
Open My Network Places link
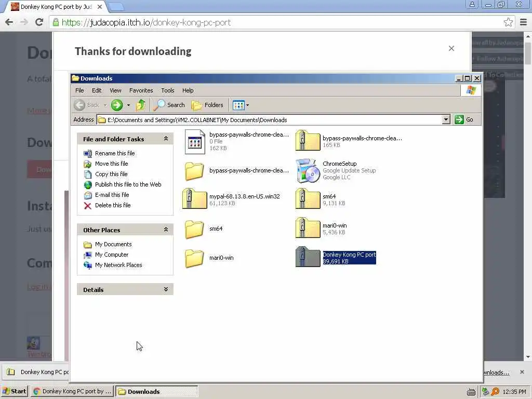[118, 265]
